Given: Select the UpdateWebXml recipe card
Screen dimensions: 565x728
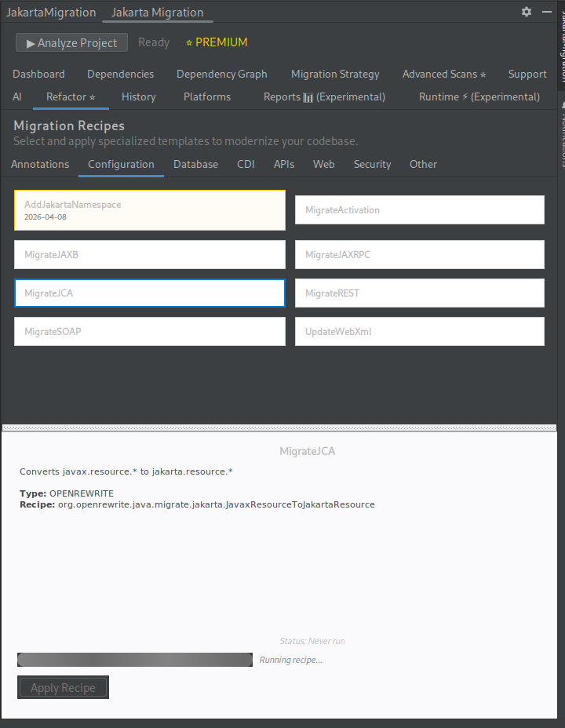Looking at the screenshot, I should click(420, 332).
